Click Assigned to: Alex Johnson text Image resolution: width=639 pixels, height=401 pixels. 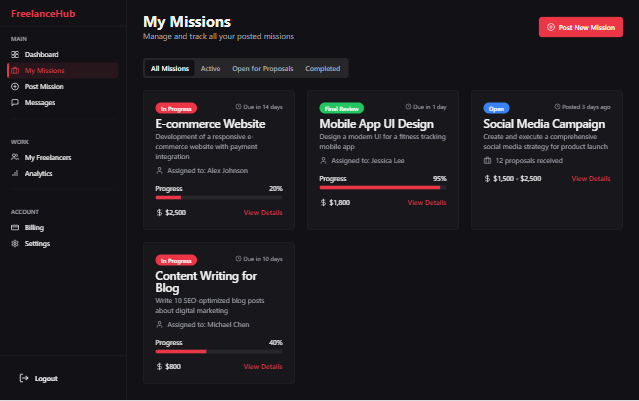(207, 170)
